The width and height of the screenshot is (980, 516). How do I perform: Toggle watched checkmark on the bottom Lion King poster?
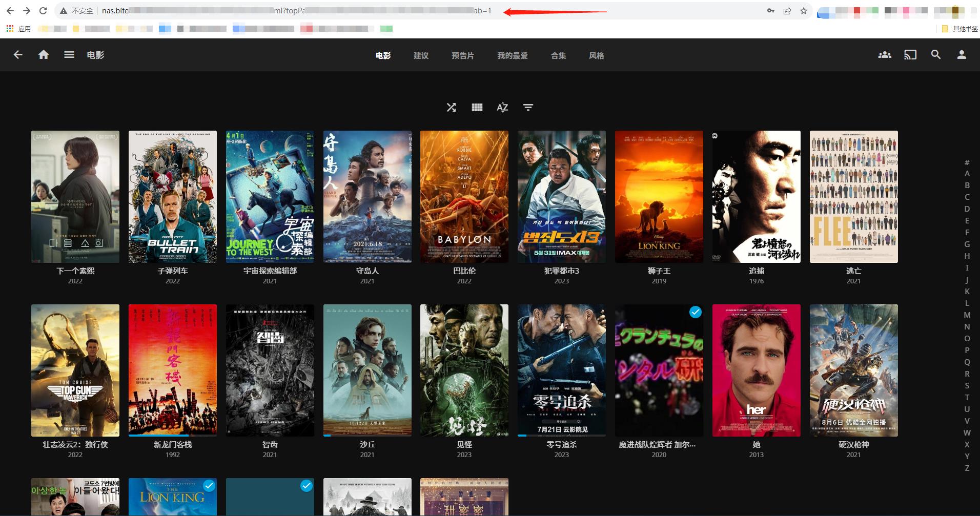coord(209,485)
